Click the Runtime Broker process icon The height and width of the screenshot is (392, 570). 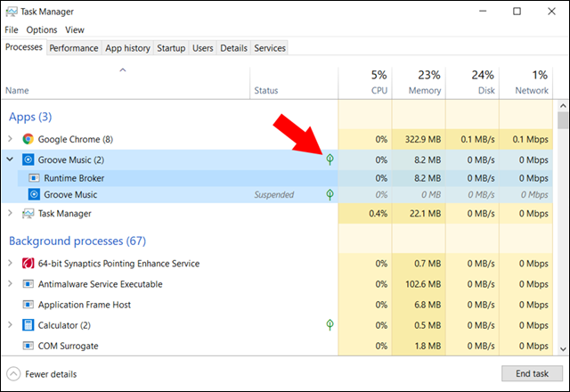tap(35, 177)
